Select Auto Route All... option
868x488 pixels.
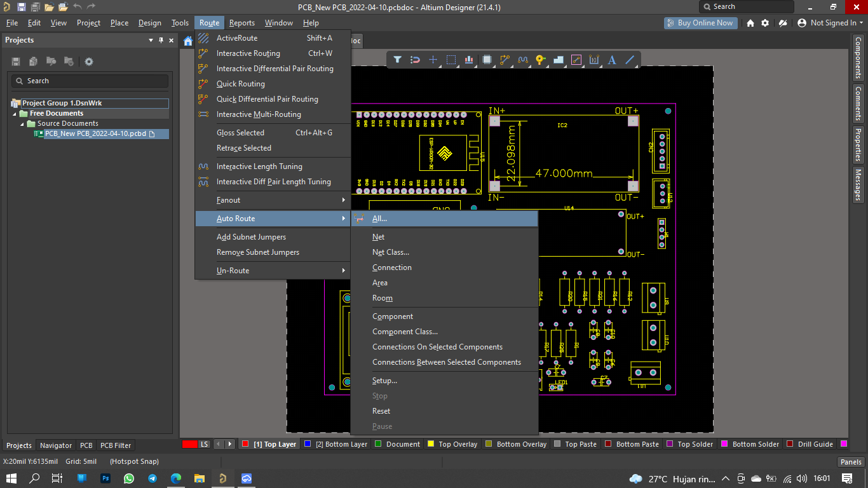point(444,219)
